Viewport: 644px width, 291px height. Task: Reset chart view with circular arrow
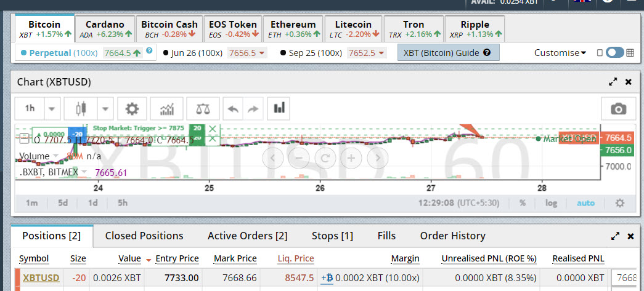(x=325, y=157)
